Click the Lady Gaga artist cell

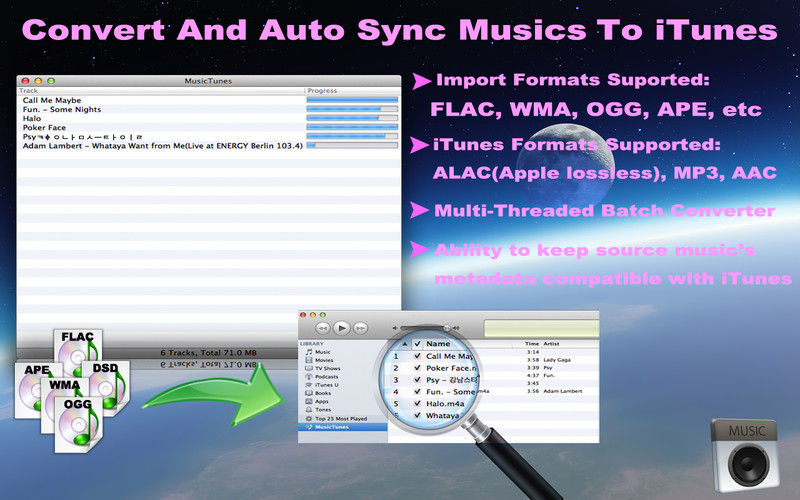[557, 360]
